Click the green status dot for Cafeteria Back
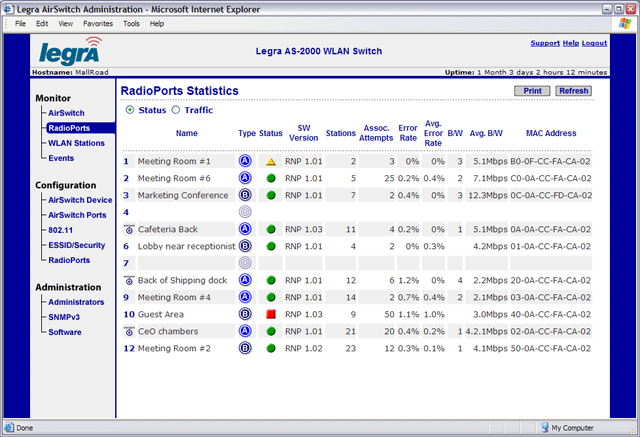Screen dimensions: 640x437 pyautogui.click(x=271, y=229)
